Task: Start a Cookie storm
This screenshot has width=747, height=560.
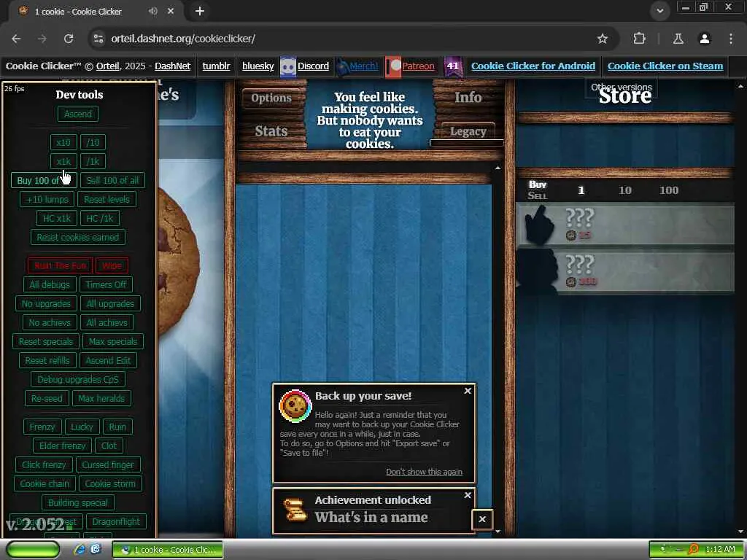Action: [x=110, y=484]
